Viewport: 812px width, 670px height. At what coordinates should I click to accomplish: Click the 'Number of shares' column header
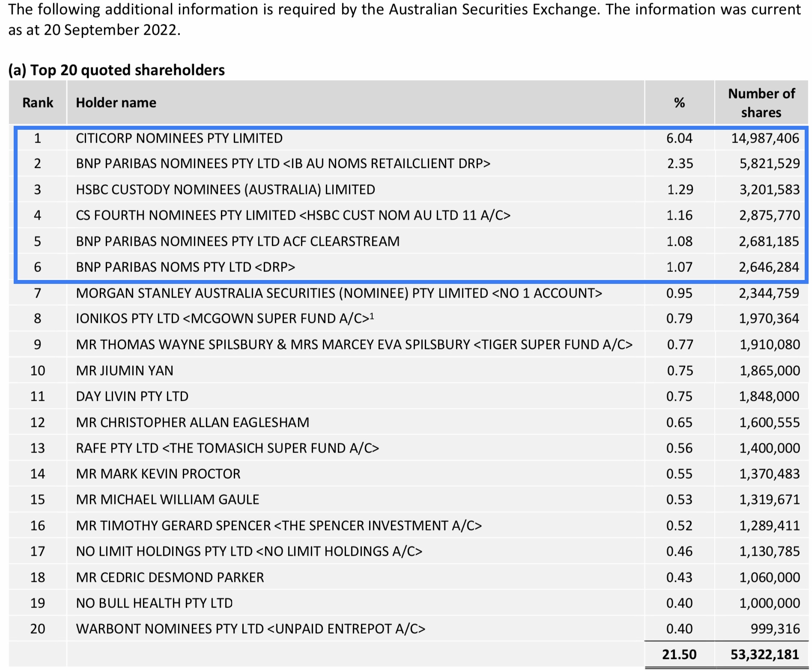click(761, 103)
